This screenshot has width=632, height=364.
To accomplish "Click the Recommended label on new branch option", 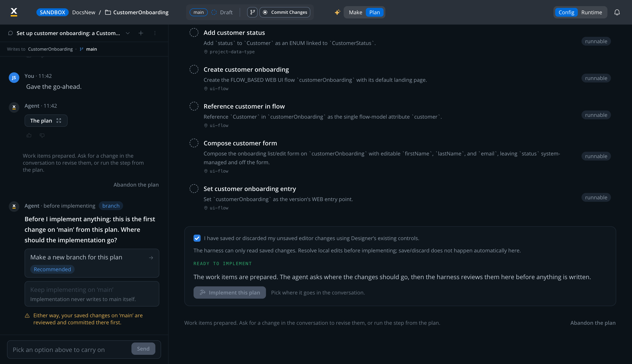I will click(x=52, y=269).
